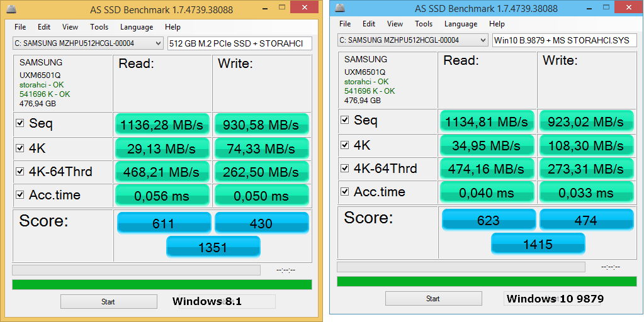Select the 1136,28 MB/s Seq read result
The width and height of the screenshot is (644, 322).
[x=162, y=125]
